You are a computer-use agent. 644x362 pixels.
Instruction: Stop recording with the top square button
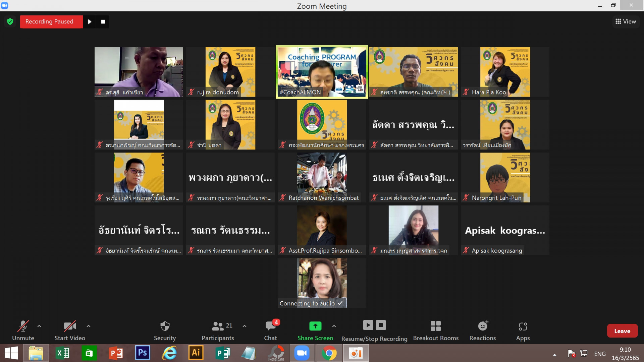[103, 22]
